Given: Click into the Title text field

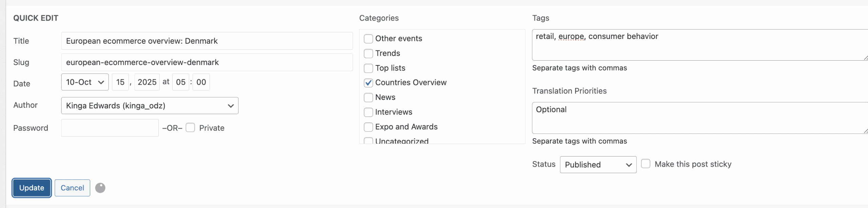Looking at the screenshot, I should tap(207, 41).
